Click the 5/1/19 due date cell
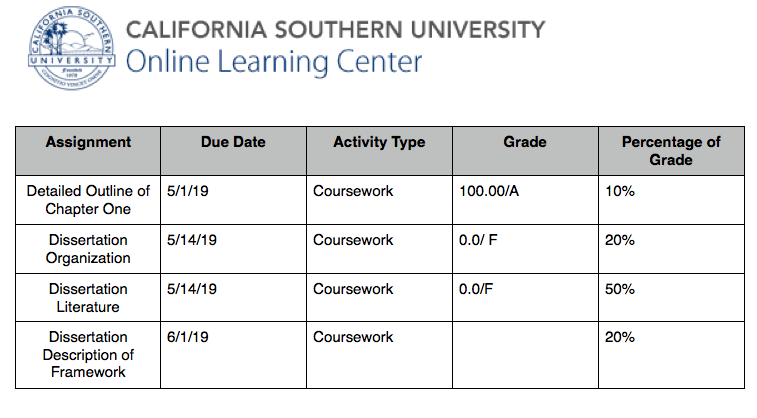 tap(188, 191)
